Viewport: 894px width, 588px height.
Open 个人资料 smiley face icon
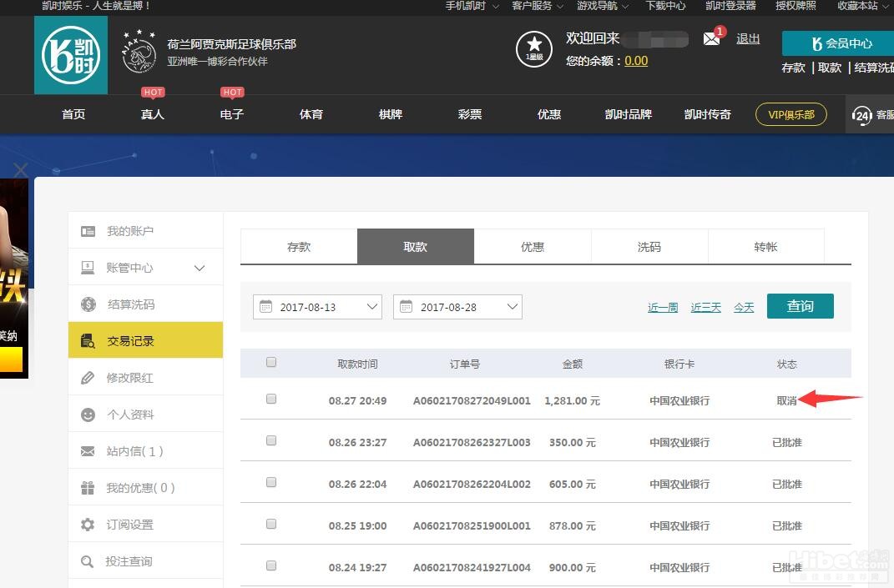(88, 415)
